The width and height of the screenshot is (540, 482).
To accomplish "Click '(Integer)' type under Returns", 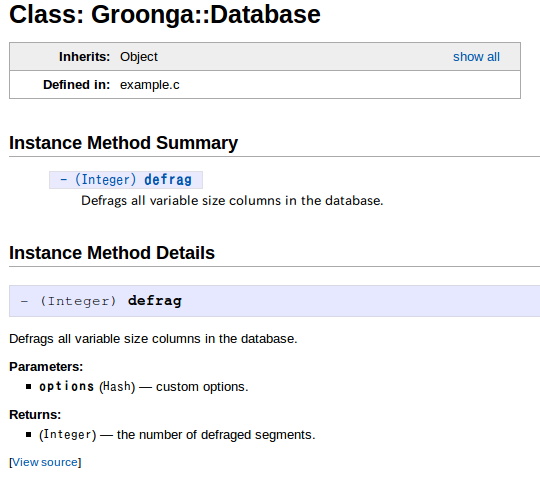I will tap(68, 435).
